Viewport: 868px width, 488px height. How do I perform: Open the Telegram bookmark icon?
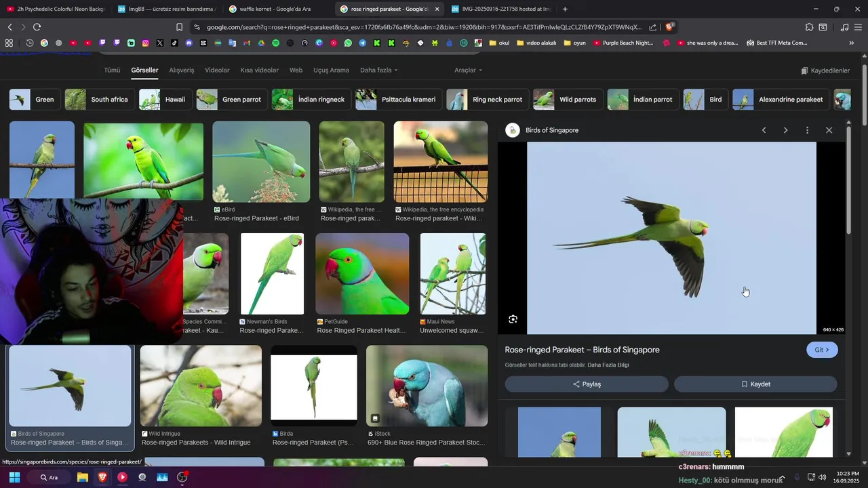[362, 43]
